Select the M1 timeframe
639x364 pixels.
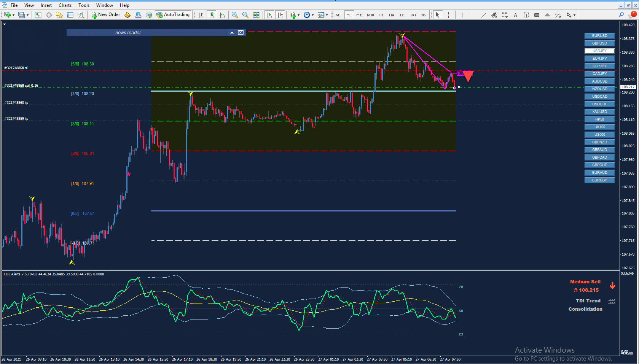338,15
